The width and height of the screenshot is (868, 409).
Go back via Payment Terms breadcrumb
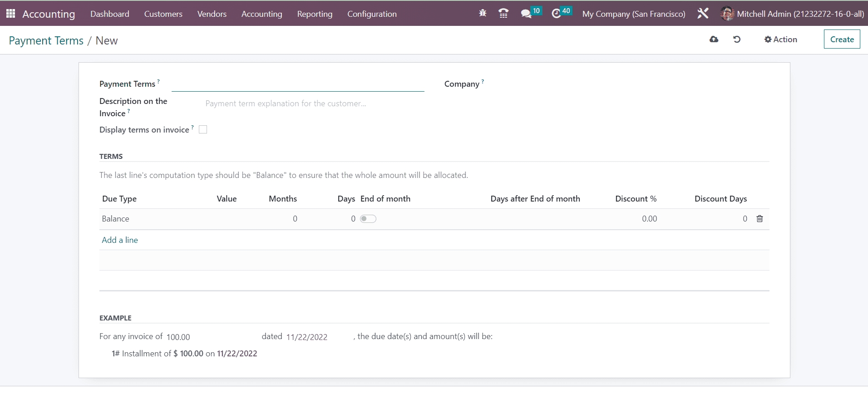tap(46, 41)
